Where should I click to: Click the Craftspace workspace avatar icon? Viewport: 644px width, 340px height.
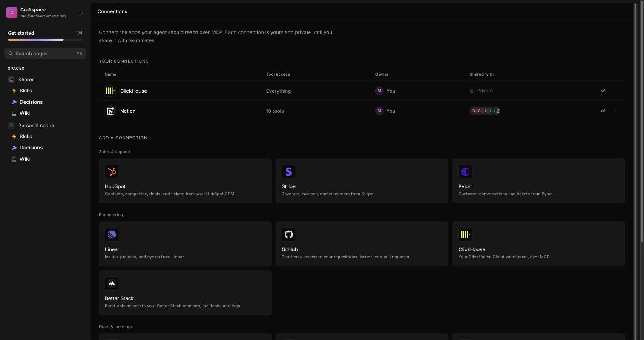[12, 13]
